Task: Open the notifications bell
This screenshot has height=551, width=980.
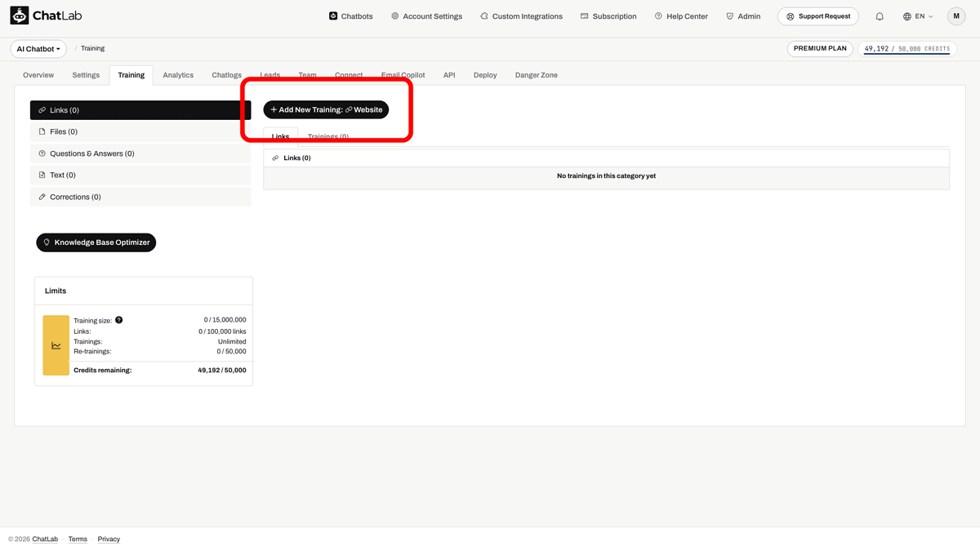Action: [880, 16]
